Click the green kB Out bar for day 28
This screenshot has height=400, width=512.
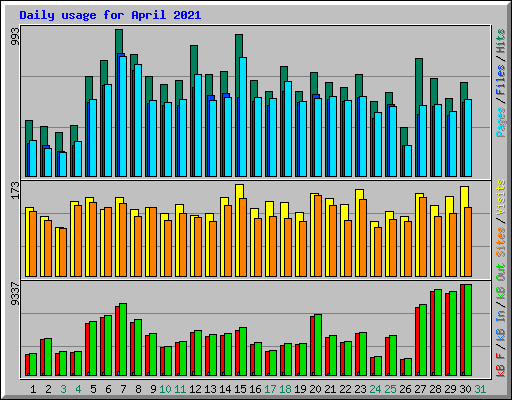tap(438, 333)
